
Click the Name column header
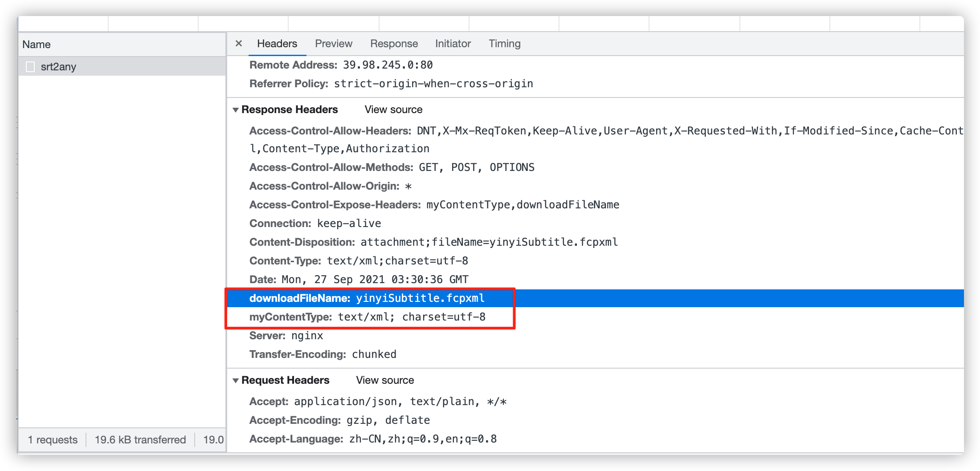click(37, 45)
